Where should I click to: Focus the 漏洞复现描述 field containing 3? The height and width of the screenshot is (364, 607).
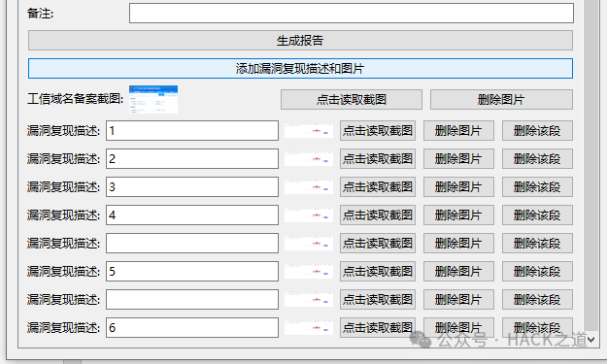coord(192,187)
